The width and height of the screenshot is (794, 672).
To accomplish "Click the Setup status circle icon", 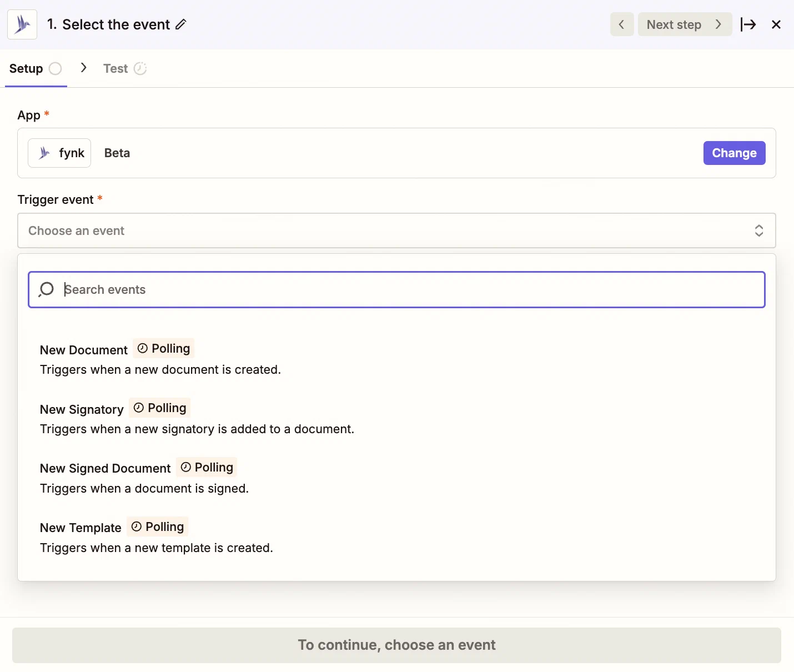I will coord(56,68).
